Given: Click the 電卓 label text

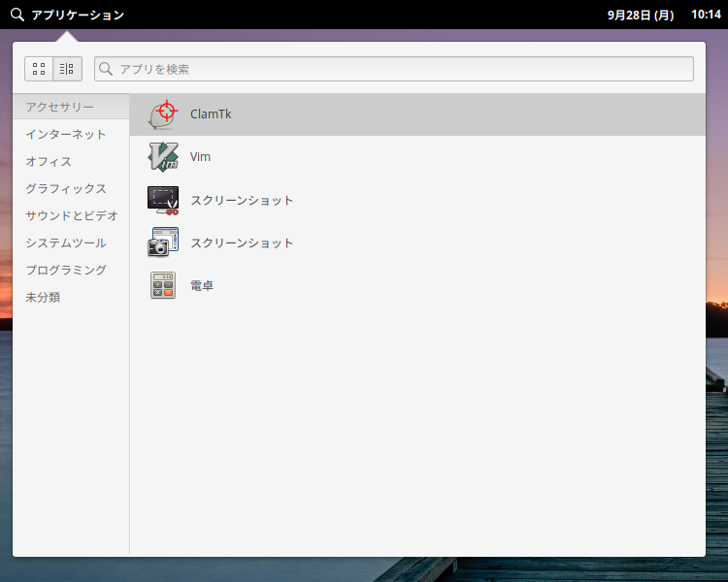Looking at the screenshot, I should pos(202,285).
